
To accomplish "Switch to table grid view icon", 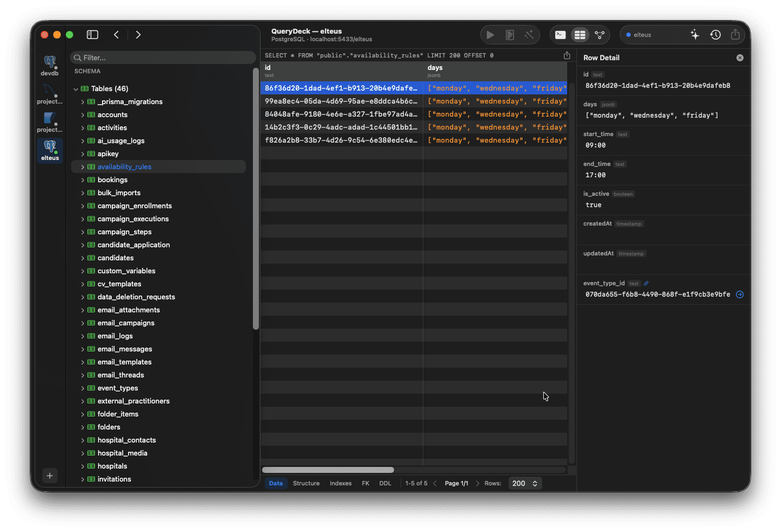I will point(580,35).
